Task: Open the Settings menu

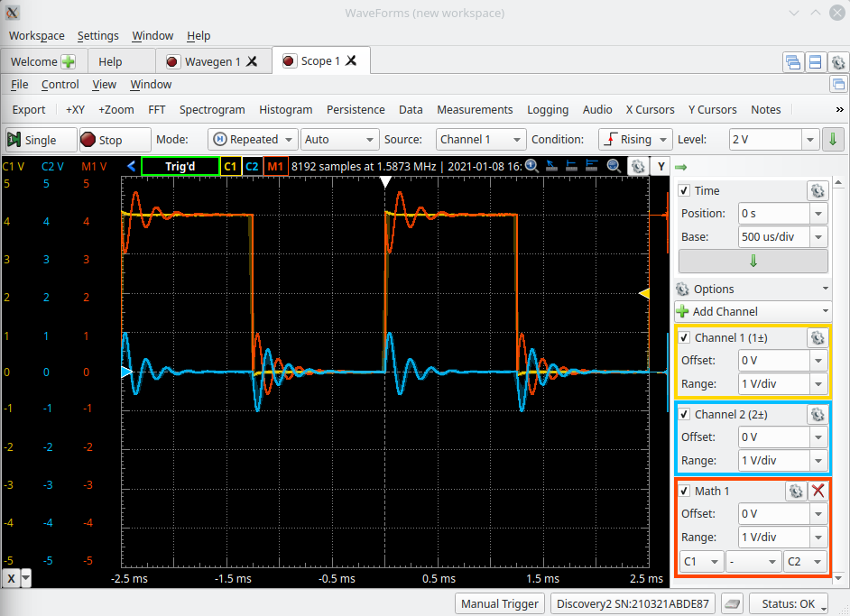Action: [x=97, y=36]
